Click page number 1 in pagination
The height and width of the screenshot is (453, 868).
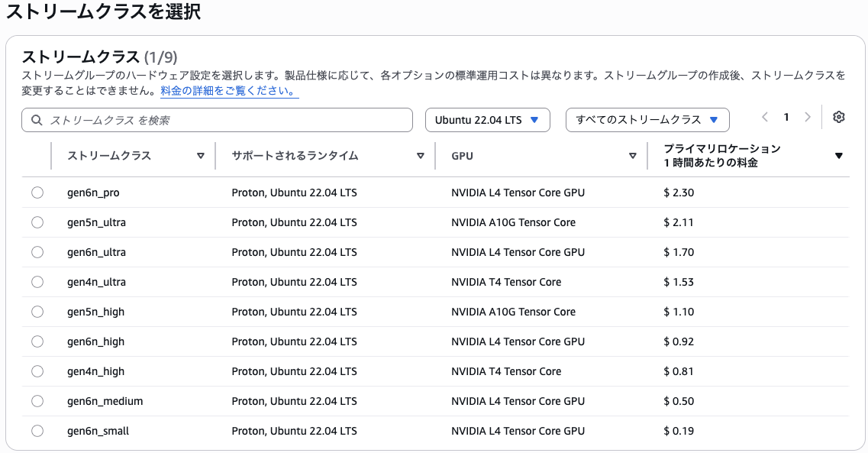click(x=786, y=117)
